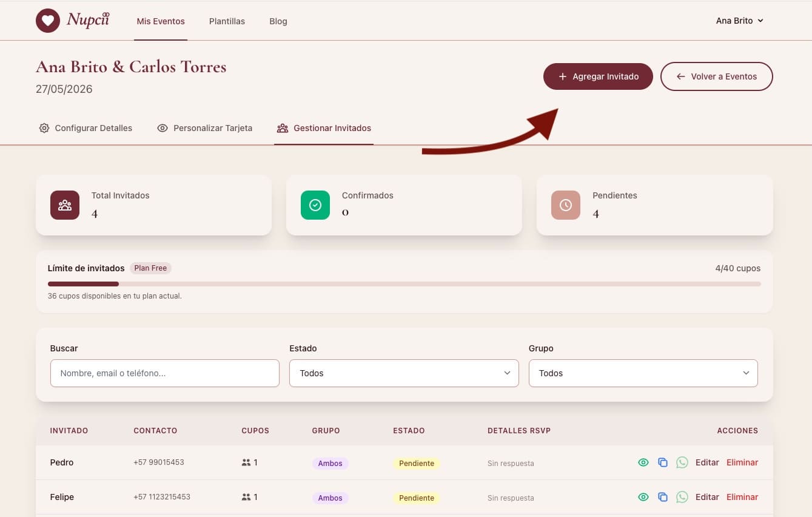The image size is (812, 517).
Task: Open the Personalizar Tarjeta tab
Action: click(204, 128)
